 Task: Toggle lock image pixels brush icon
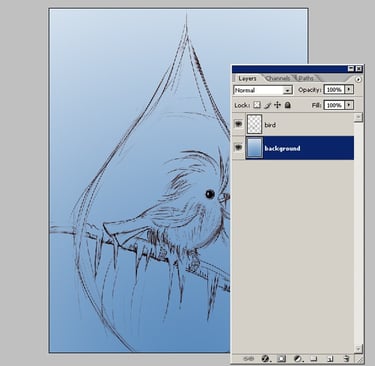pyautogui.click(x=267, y=105)
